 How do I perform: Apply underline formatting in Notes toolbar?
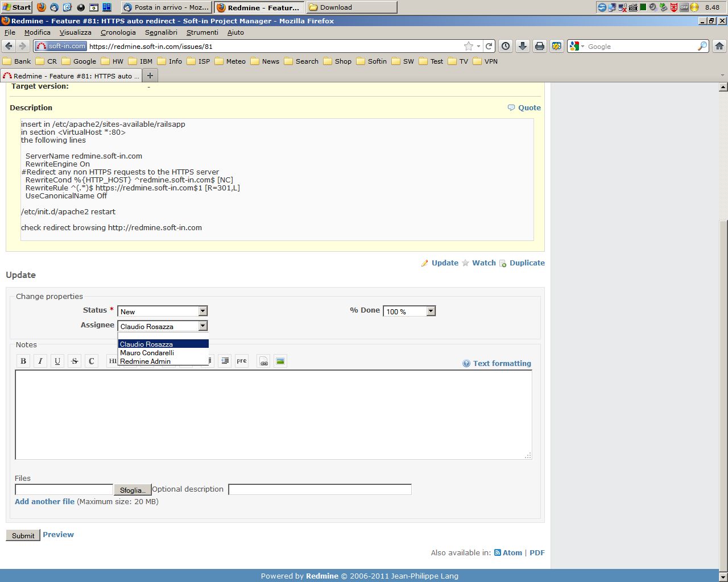(57, 361)
